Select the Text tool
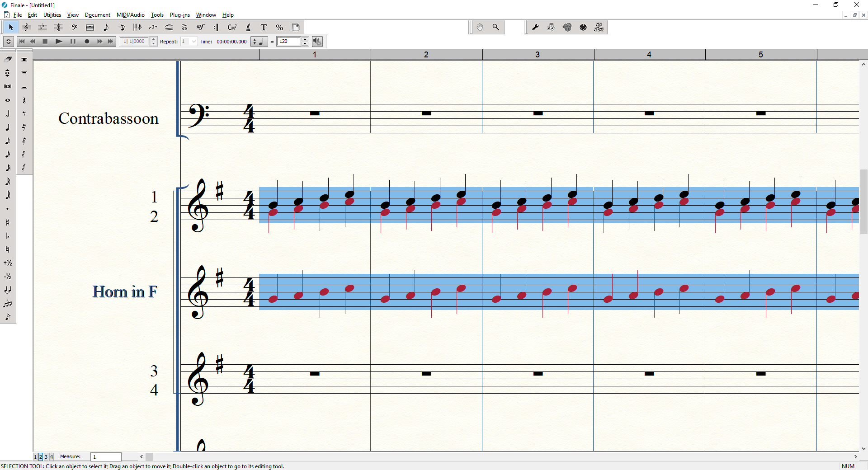 pos(264,28)
